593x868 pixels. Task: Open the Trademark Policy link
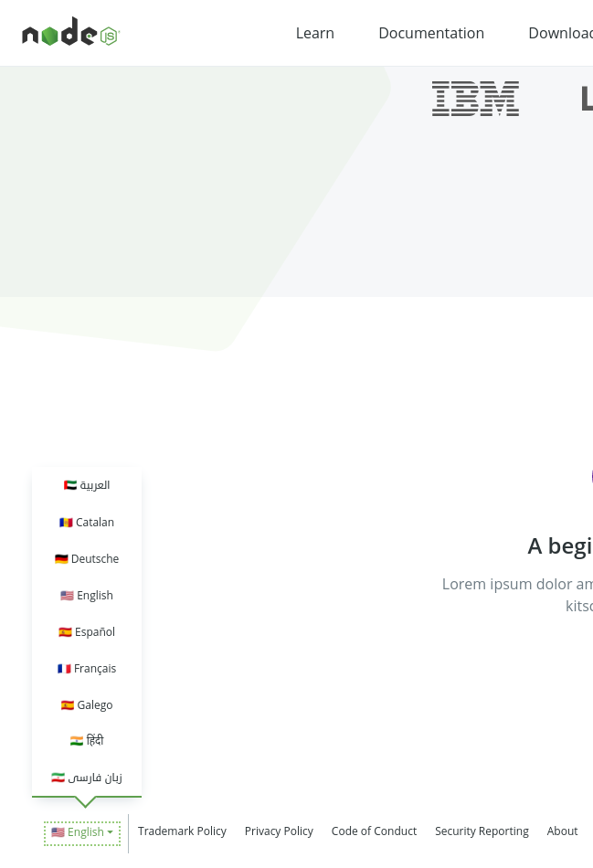click(x=182, y=831)
